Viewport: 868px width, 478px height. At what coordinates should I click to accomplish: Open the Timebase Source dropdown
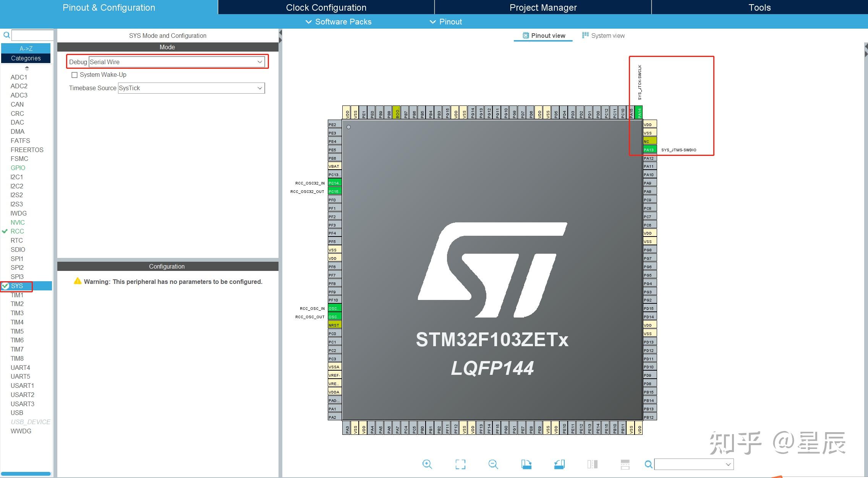pyautogui.click(x=259, y=88)
